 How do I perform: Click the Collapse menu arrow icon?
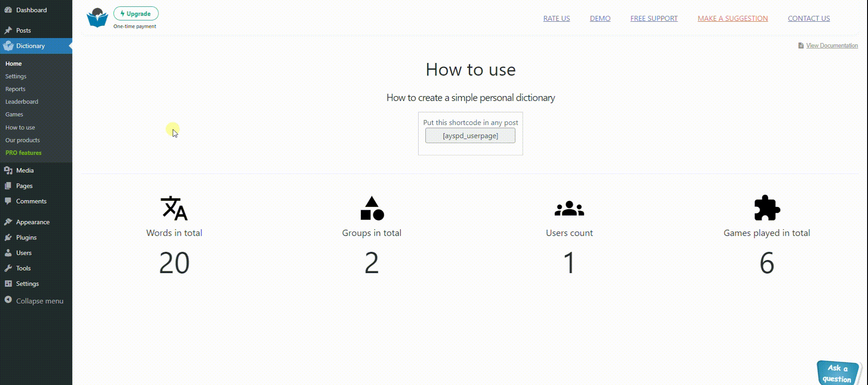point(8,300)
